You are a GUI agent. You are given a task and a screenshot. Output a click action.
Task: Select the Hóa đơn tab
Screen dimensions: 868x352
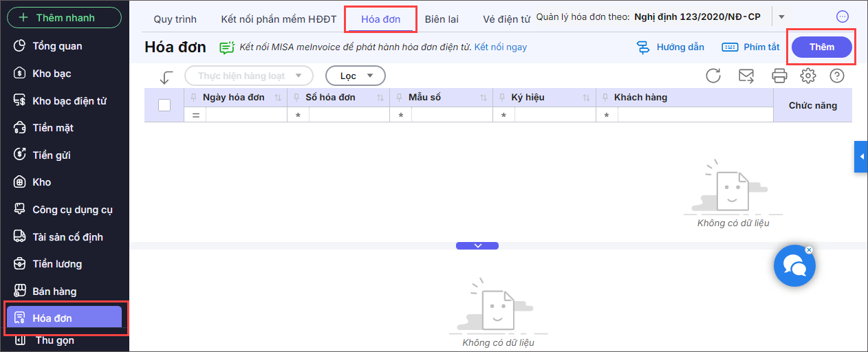point(381,19)
